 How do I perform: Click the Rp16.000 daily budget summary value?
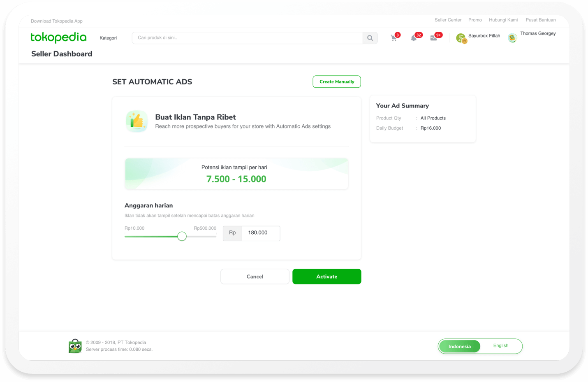(x=431, y=128)
